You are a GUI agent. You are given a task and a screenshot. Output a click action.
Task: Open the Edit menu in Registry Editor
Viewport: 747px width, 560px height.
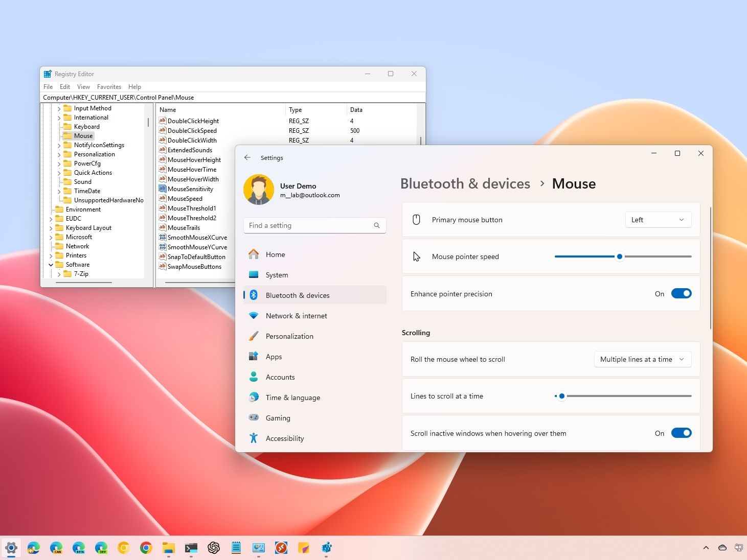[65, 87]
